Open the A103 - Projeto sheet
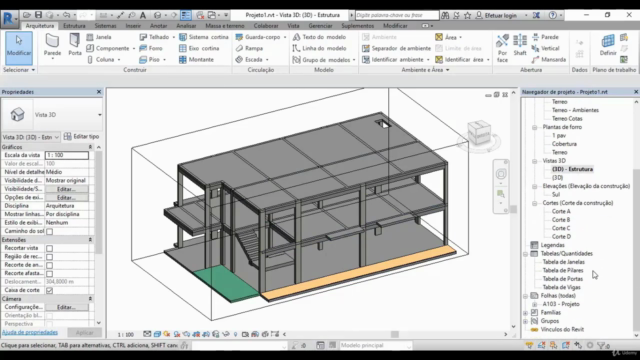 [561, 304]
